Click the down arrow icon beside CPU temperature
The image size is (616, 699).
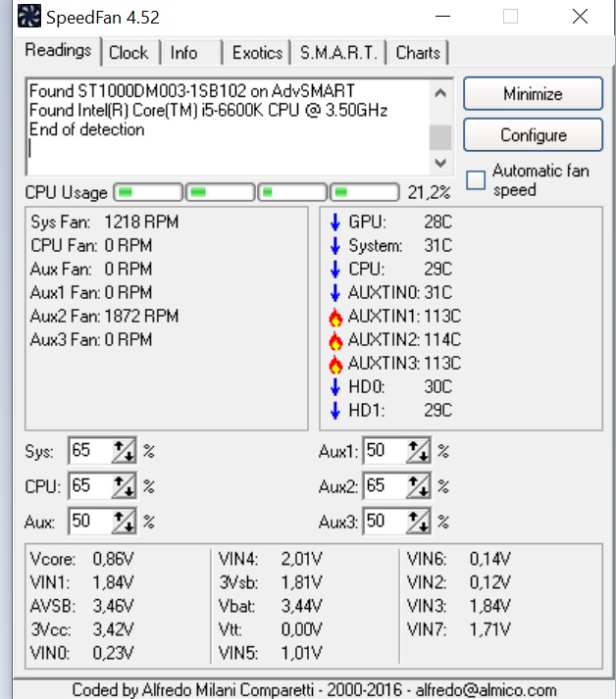(335, 269)
